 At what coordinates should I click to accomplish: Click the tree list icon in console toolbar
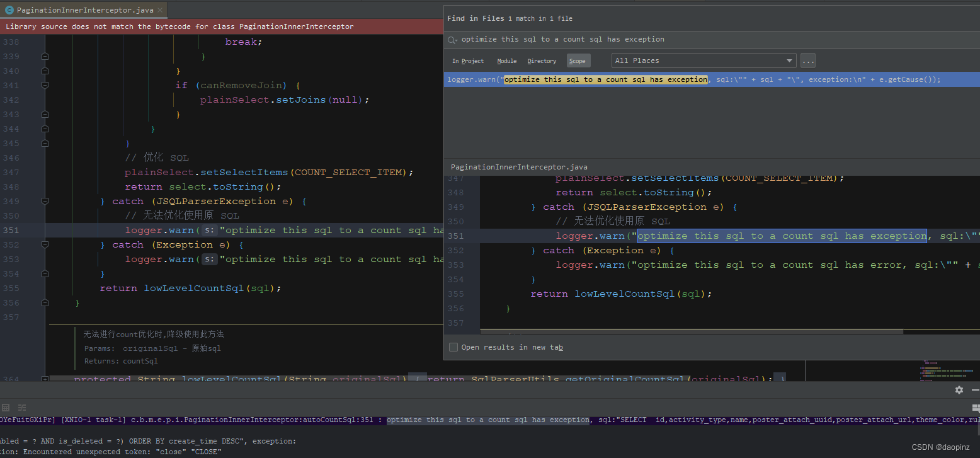22,408
